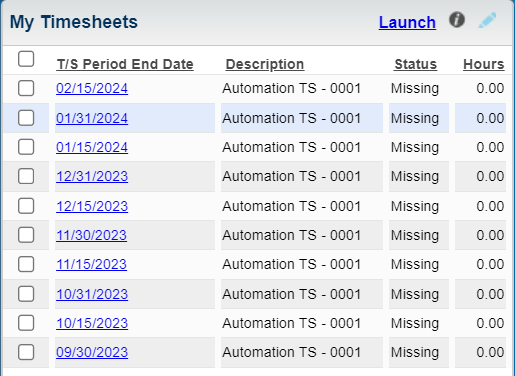Viewport: 515px width, 376px height.
Task: Check the box for 02/15/2024 timesheet
Action: click(26, 88)
